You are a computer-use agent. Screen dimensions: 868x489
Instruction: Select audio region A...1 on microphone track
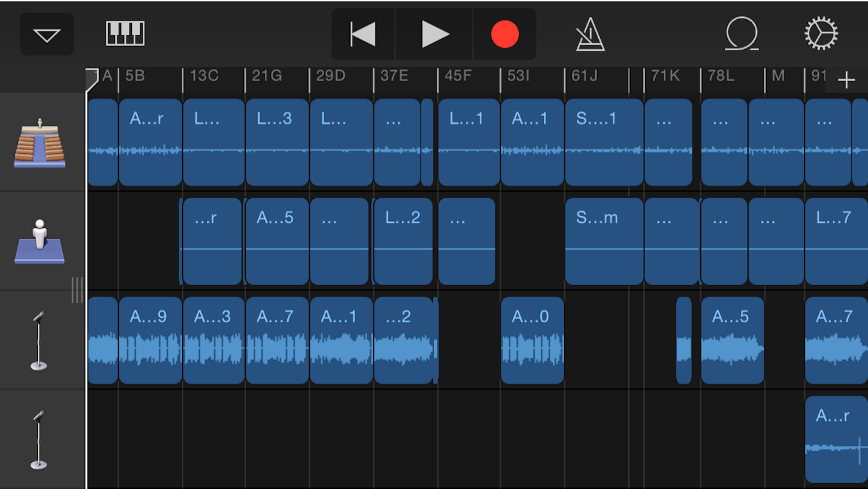341,340
